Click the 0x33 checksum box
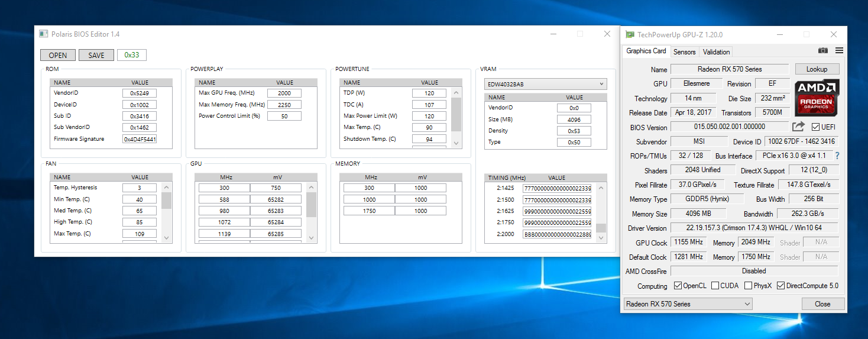Screen dimensions: 868x339 (132, 55)
